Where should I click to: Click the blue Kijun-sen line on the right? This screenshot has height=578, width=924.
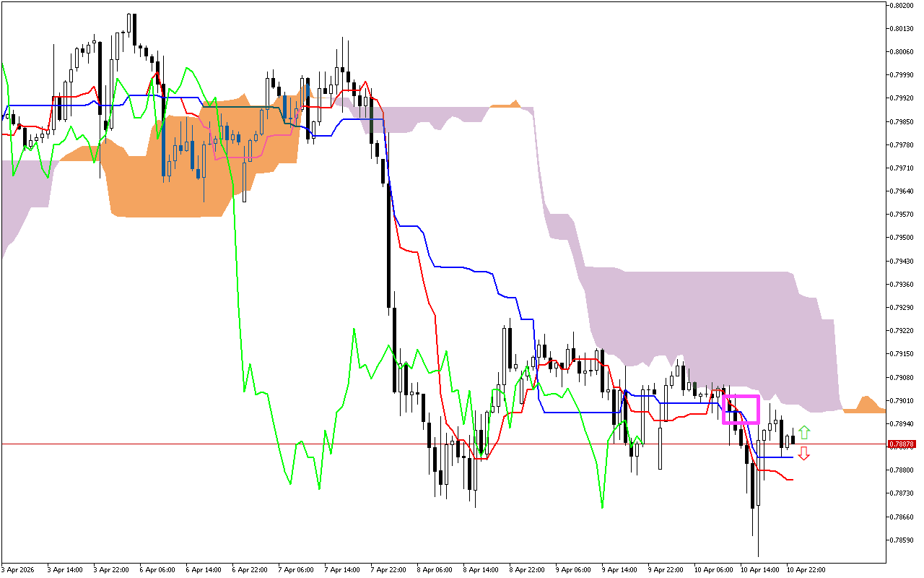(x=787, y=457)
